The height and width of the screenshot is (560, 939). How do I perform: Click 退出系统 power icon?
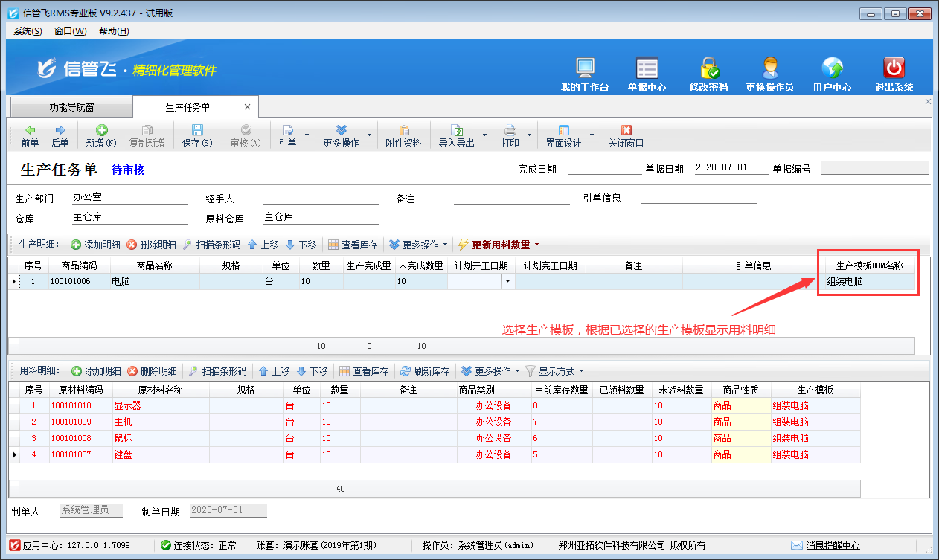click(894, 68)
